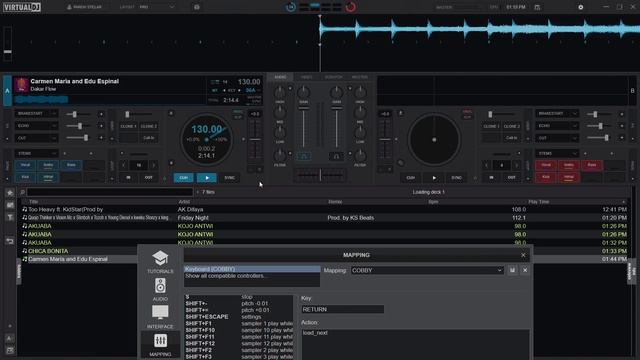Click the SYNC button on deck A
Image resolution: width=640 pixels, height=360 pixels.
[x=229, y=178]
